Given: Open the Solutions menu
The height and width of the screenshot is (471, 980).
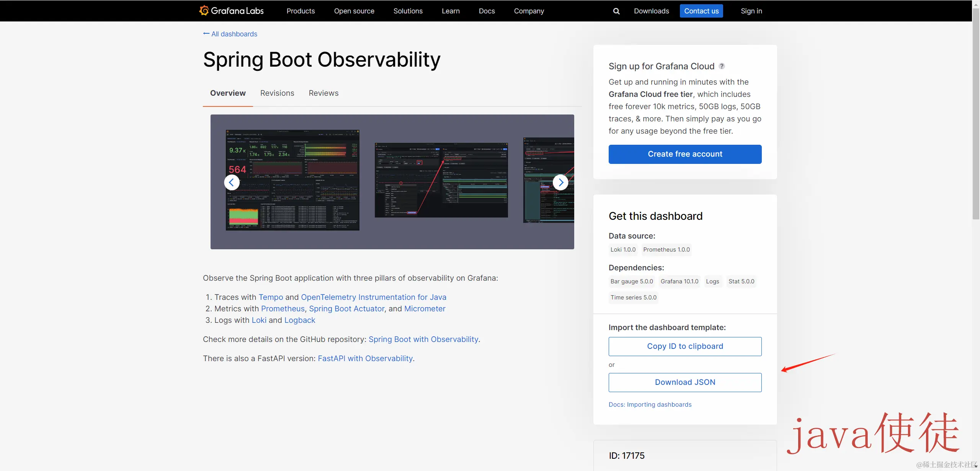Looking at the screenshot, I should click(x=408, y=11).
